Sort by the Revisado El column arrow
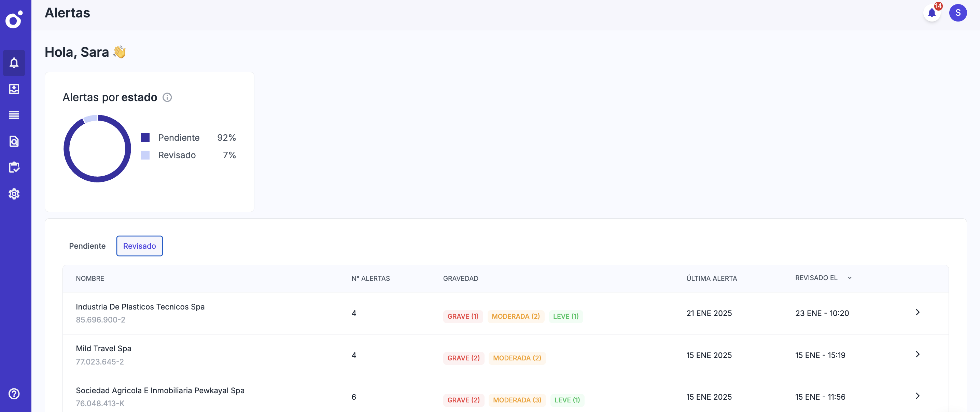Viewport: 980px width, 412px height. tap(850, 278)
